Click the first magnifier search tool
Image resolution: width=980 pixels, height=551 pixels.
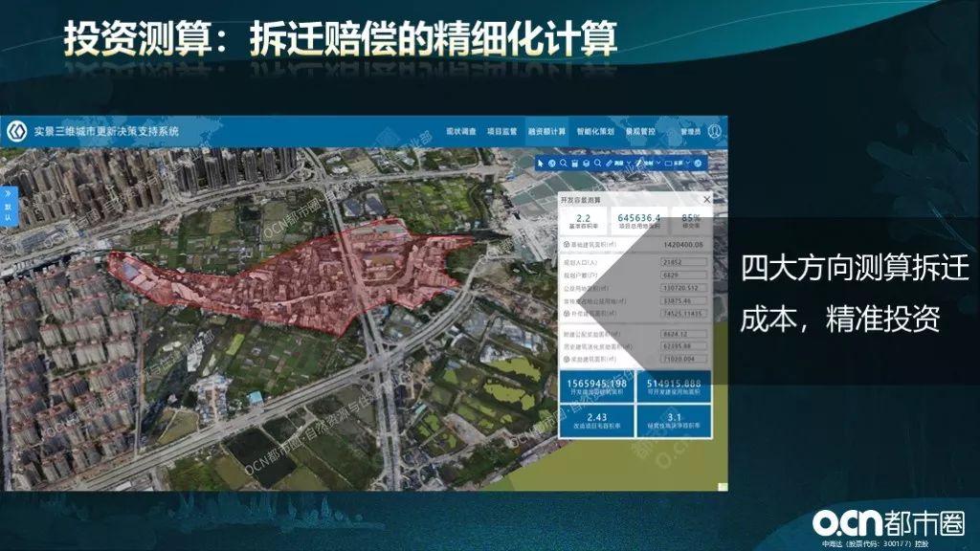coord(563,163)
